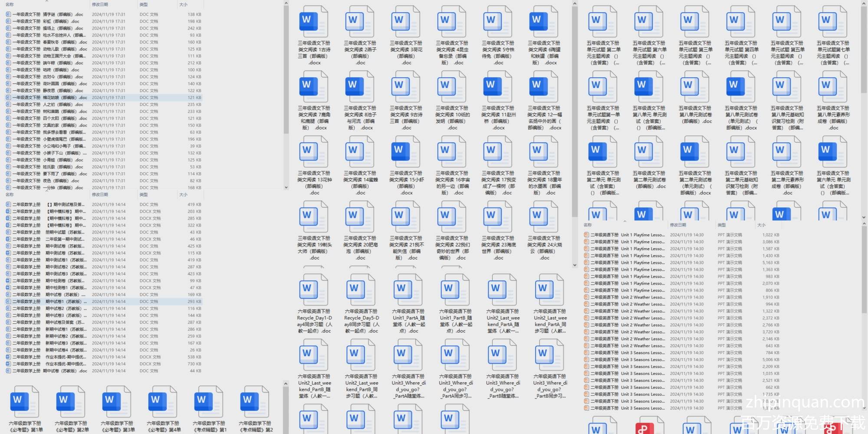This screenshot has width=868, height=434.
Task: Open the 三年级语文下册 类文阅读 1古诗三首 Word file icon
Action: (x=313, y=22)
